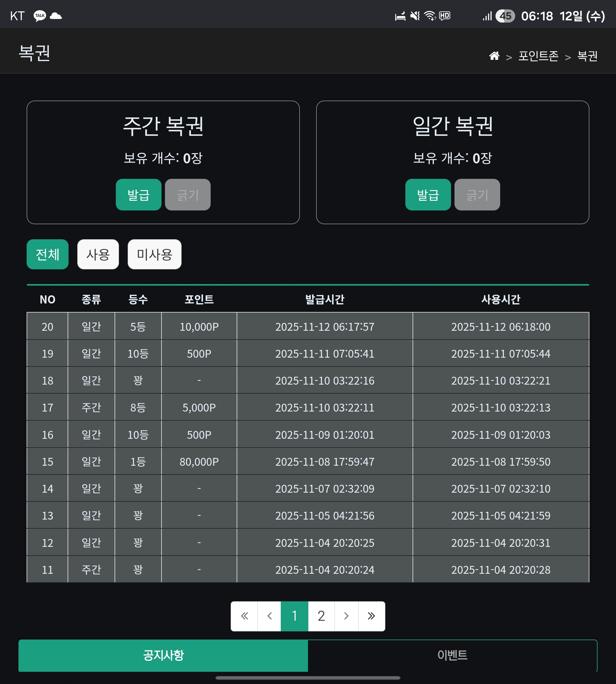Go to previous page with left chevron
This screenshot has height=684, width=616.
[269, 616]
